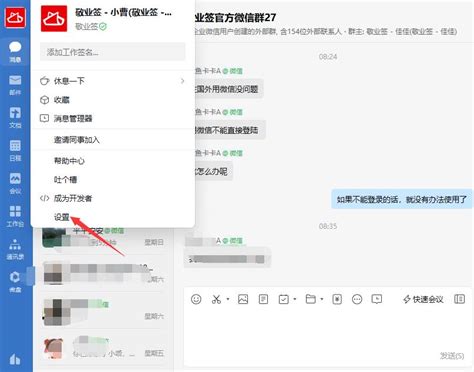Click the message history icon in toolbar

point(377,299)
